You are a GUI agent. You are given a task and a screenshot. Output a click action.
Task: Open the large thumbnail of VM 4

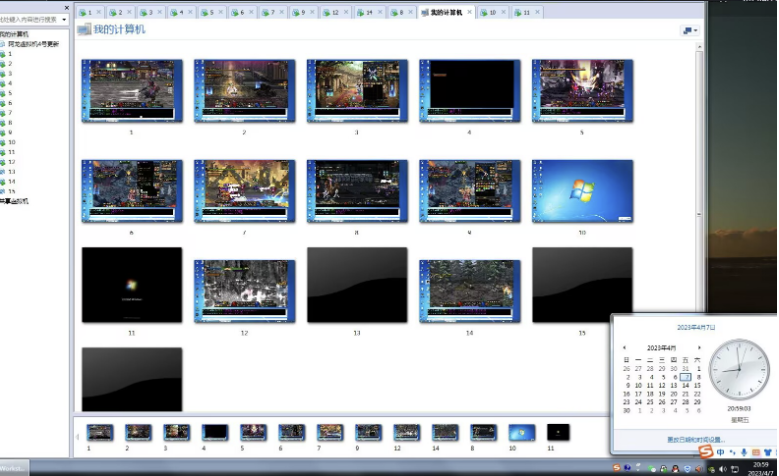[470, 91]
